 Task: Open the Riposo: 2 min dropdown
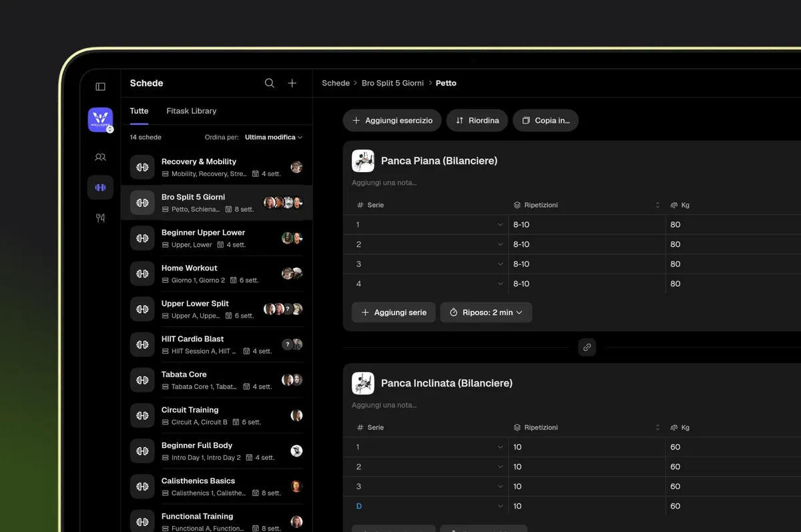click(x=486, y=312)
